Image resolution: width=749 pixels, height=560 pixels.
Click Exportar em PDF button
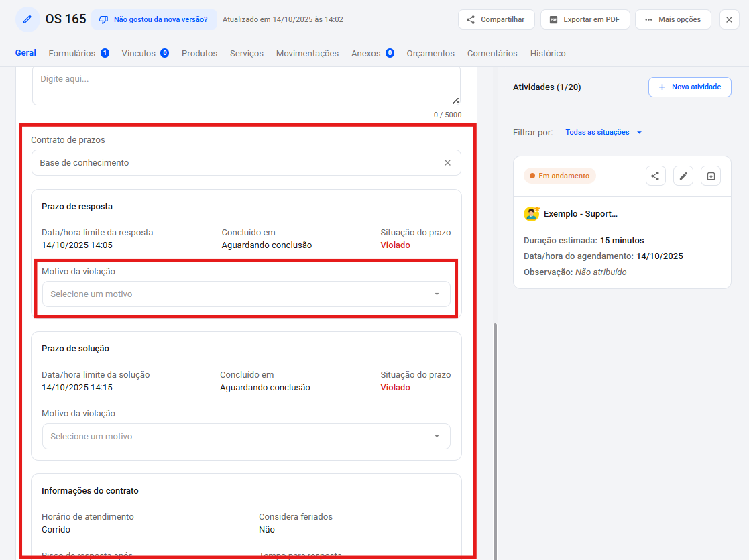(x=585, y=19)
